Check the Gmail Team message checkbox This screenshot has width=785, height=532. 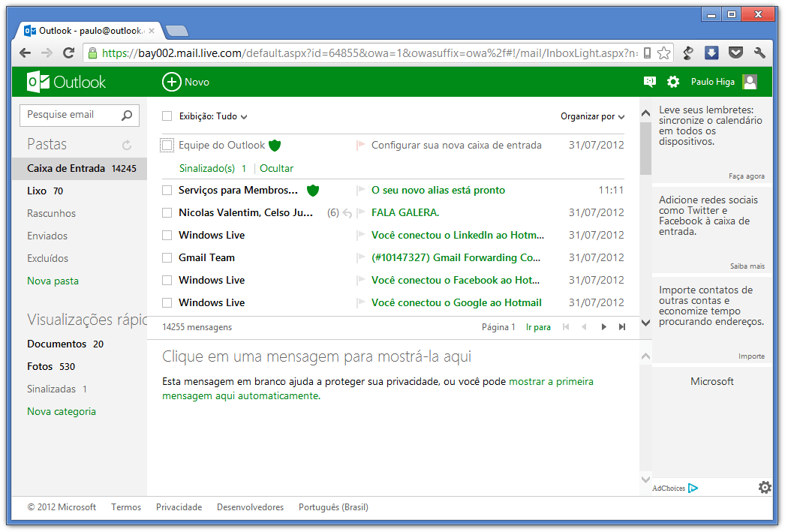[x=167, y=257]
